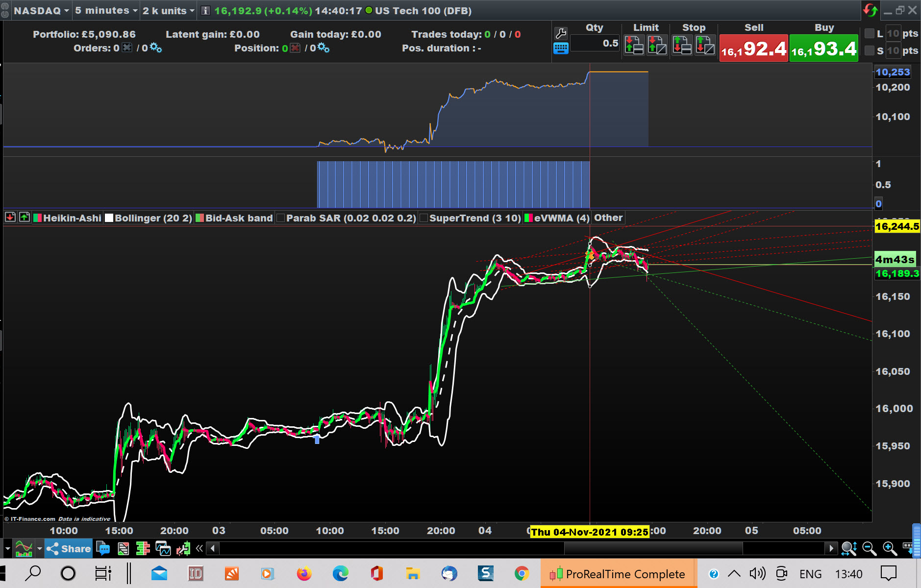Toggle SuperTrend (3 10) indicator checkbox

click(424, 218)
